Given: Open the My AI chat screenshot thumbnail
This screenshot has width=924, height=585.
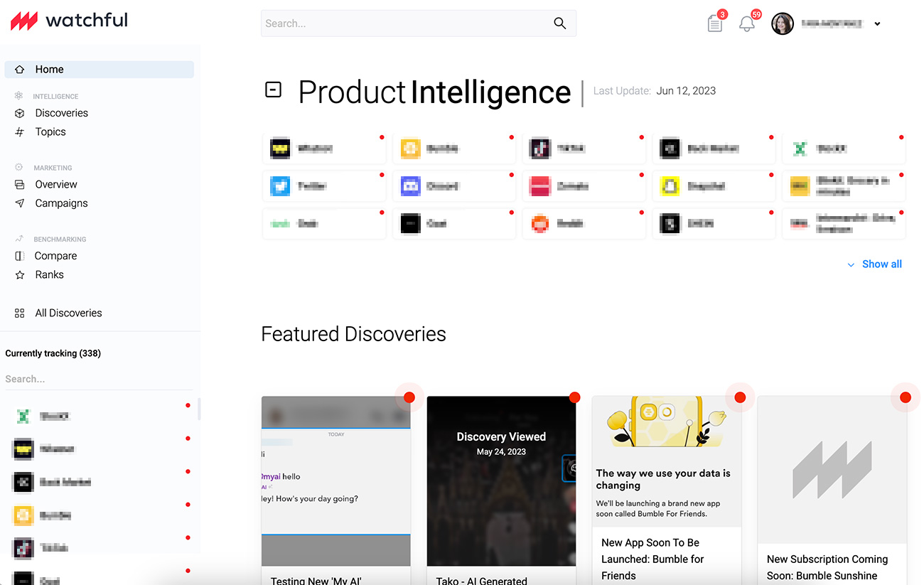Looking at the screenshot, I should [336, 481].
